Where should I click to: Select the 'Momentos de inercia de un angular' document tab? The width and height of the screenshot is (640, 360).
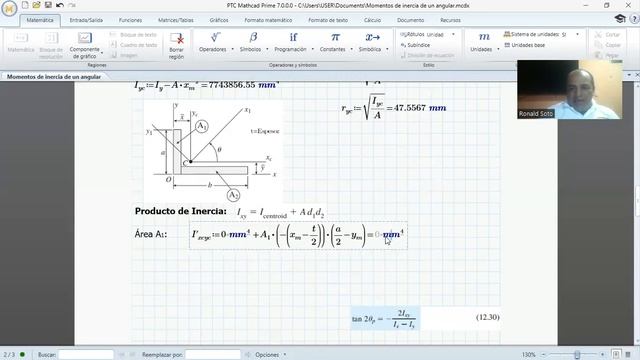(x=53, y=77)
